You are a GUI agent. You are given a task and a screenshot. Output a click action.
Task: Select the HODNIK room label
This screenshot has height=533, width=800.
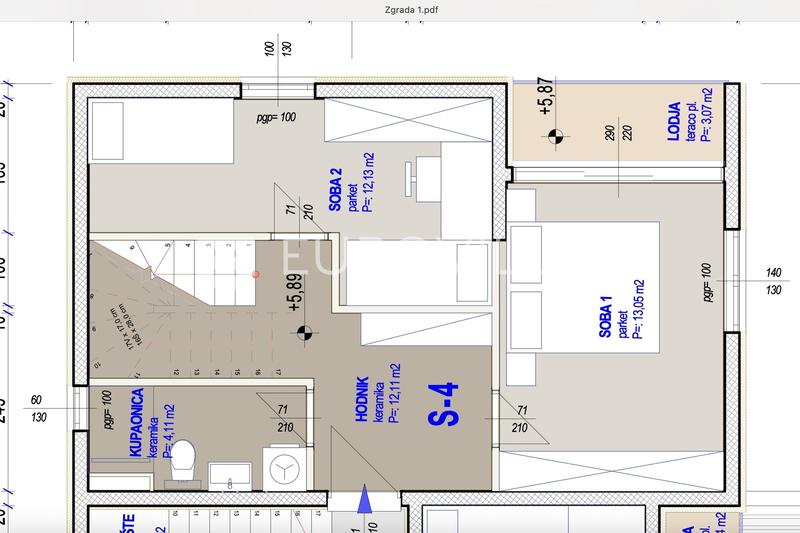pos(362,399)
